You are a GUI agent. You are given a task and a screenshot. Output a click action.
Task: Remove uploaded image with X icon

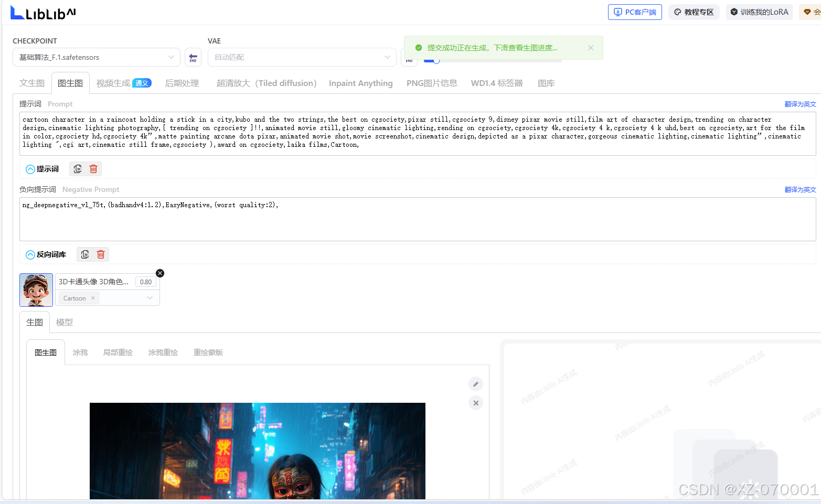[476, 403]
